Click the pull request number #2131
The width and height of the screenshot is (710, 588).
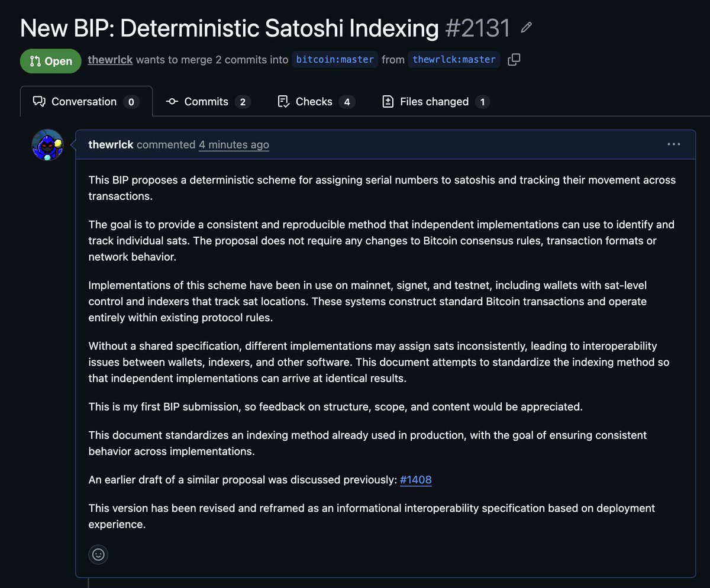click(x=477, y=28)
